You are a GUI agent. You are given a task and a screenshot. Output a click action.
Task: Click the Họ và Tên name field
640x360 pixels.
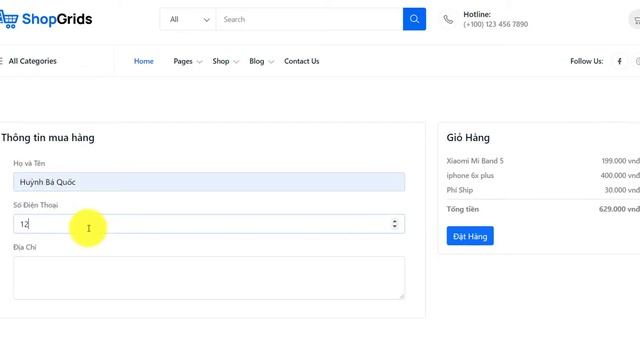[209, 182]
